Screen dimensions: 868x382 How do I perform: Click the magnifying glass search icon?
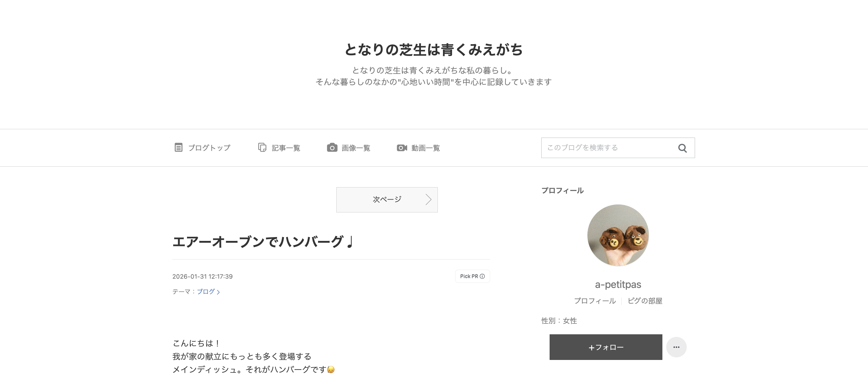click(x=682, y=148)
